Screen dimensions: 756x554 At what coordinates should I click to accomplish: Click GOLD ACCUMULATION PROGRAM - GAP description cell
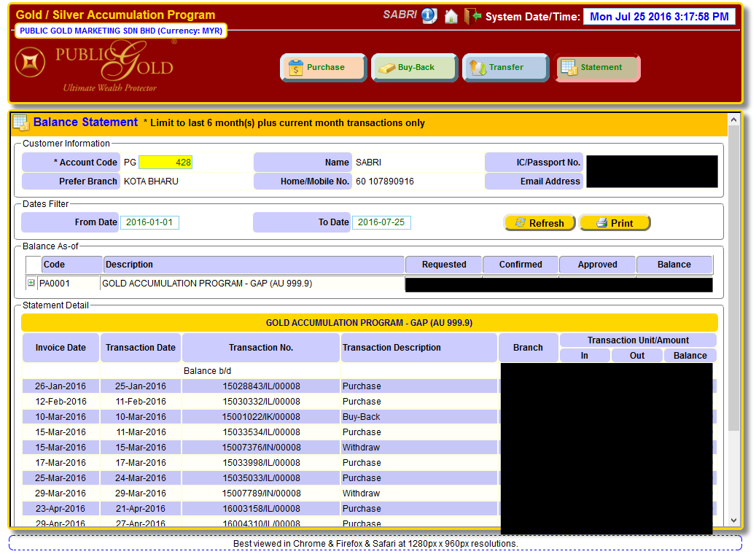point(252,284)
